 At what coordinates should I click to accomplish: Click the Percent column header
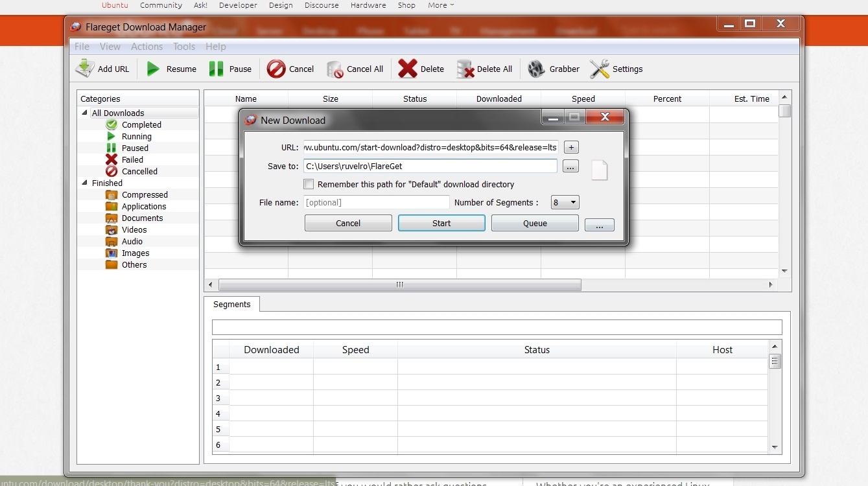[668, 98]
